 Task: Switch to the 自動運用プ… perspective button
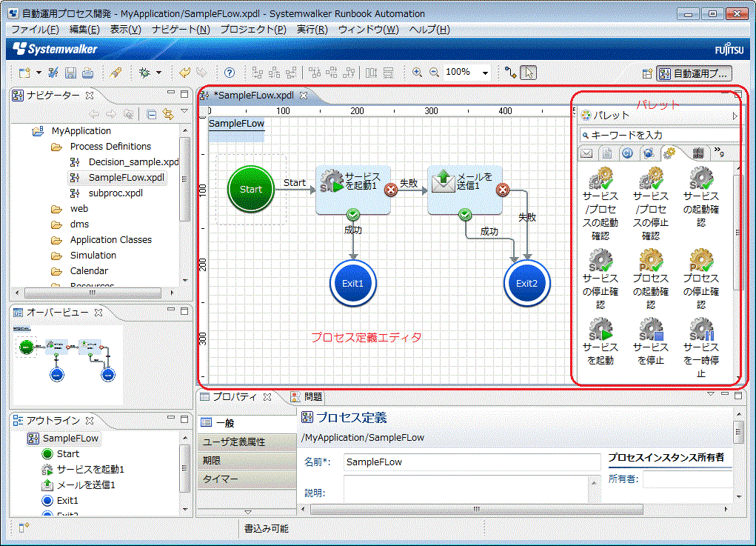(695, 74)
